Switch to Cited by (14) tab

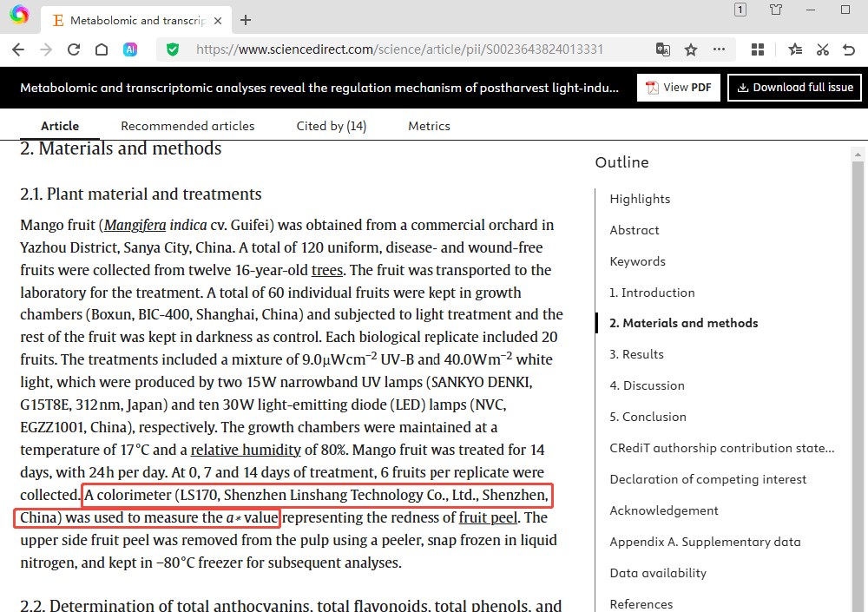(x=331, y=126)
